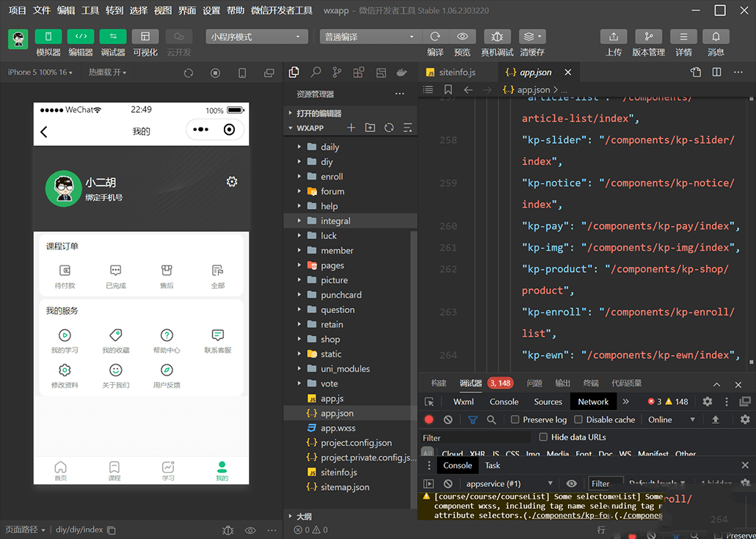
Task: Open the hot reload dropdown
Action: [107, 73]
